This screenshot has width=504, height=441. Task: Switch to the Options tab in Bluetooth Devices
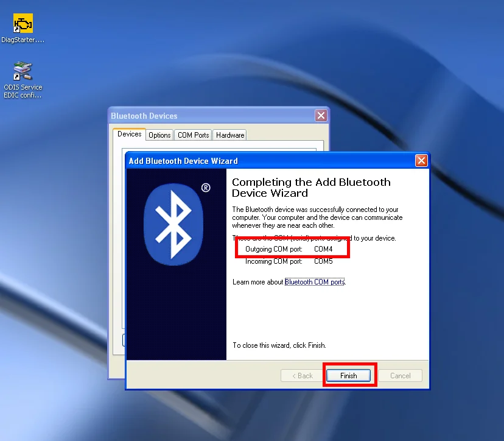point(159,135)
